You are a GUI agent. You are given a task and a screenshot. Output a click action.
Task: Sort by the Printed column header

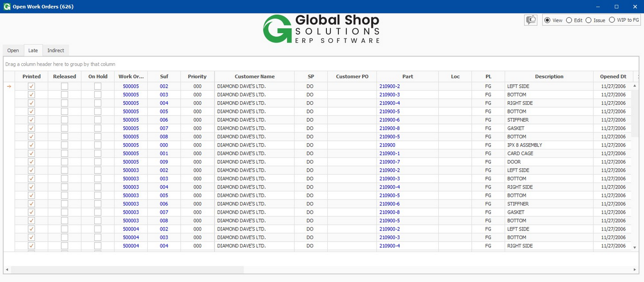click(x=31, y=77)
